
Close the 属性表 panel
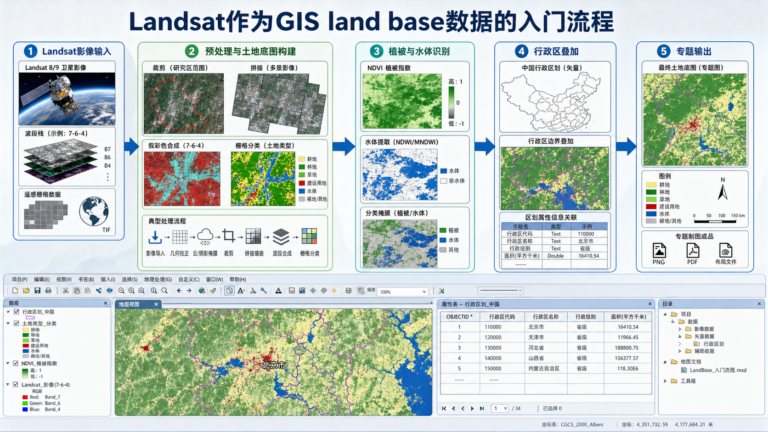[650, 304]
